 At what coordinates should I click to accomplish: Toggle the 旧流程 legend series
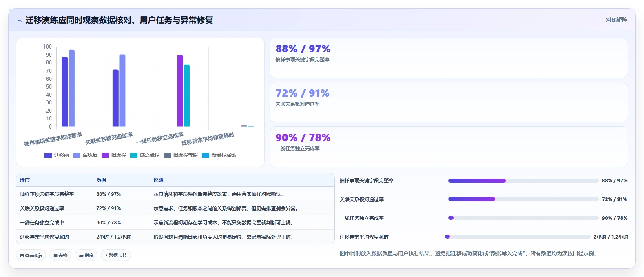tap(114, 155)
